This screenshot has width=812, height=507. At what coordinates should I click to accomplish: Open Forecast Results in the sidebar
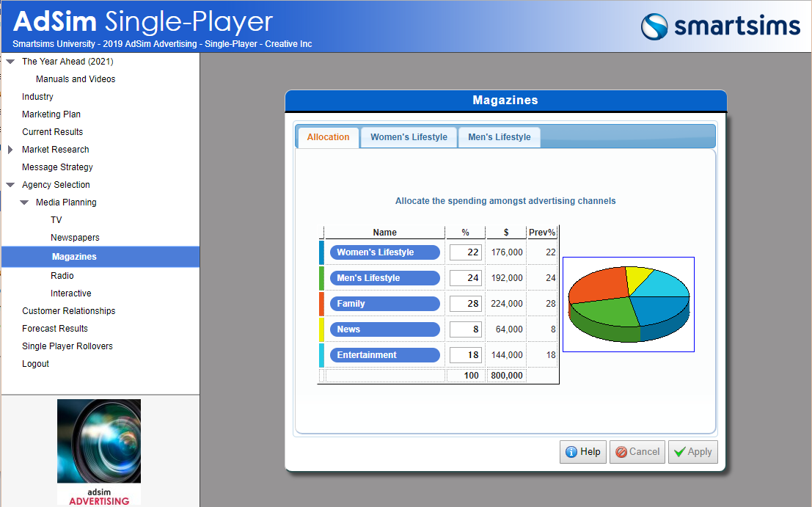55,329
